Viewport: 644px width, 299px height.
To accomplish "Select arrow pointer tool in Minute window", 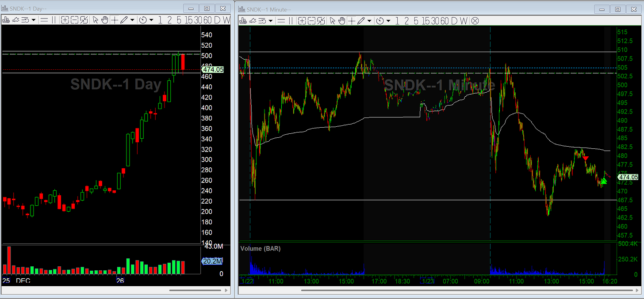I will [x=333, y=20].
